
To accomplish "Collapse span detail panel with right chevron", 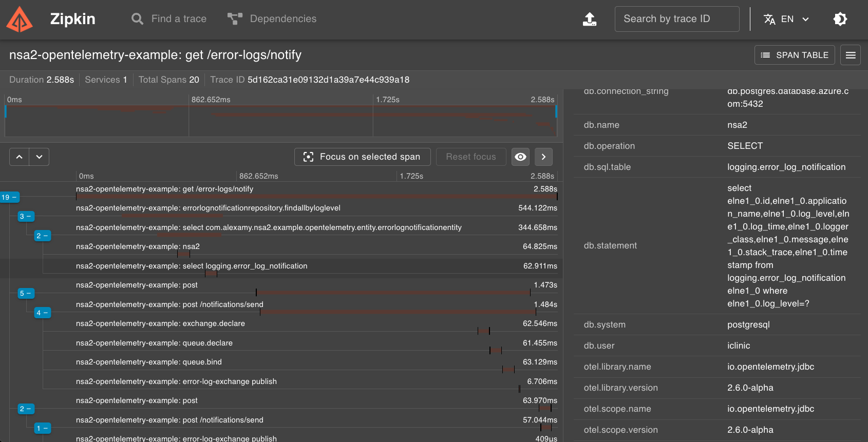I will pos(543,157).
